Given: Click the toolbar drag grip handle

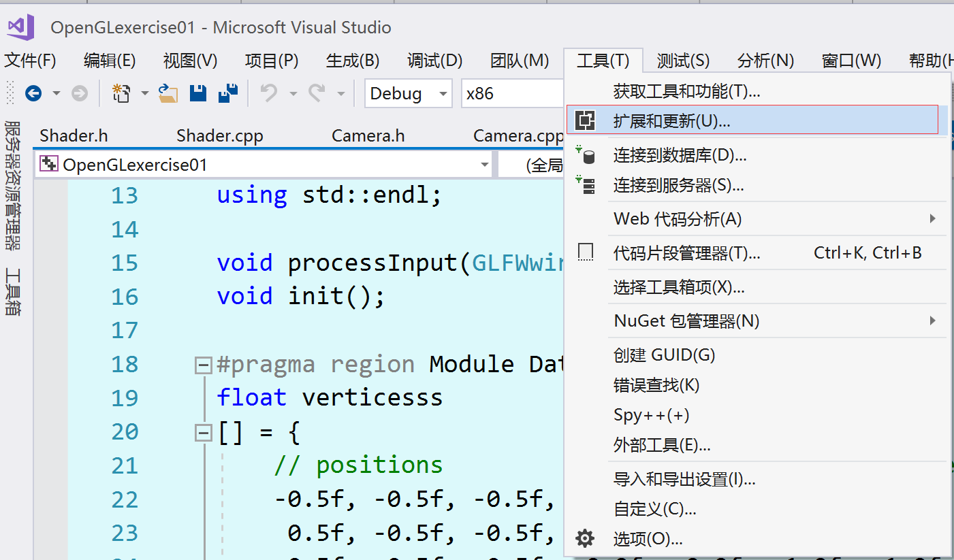Looking at the screenshot, I should click(x=10, y=93).
